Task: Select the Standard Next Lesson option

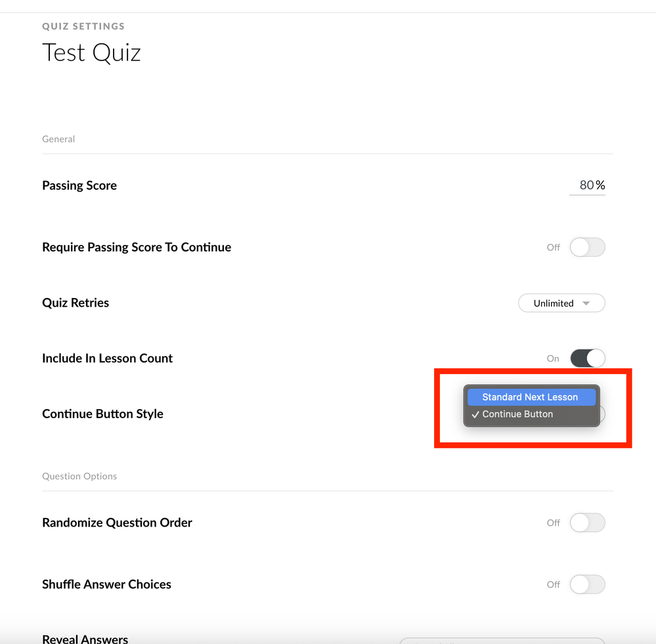Action: click(x=531, y=397)
